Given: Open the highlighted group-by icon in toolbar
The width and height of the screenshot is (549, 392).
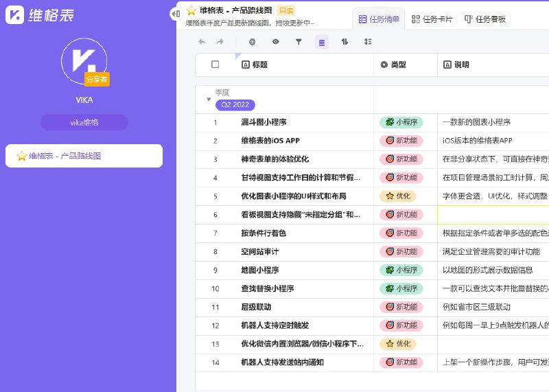Looking at the screenshot, I should (x=322, y=42).
